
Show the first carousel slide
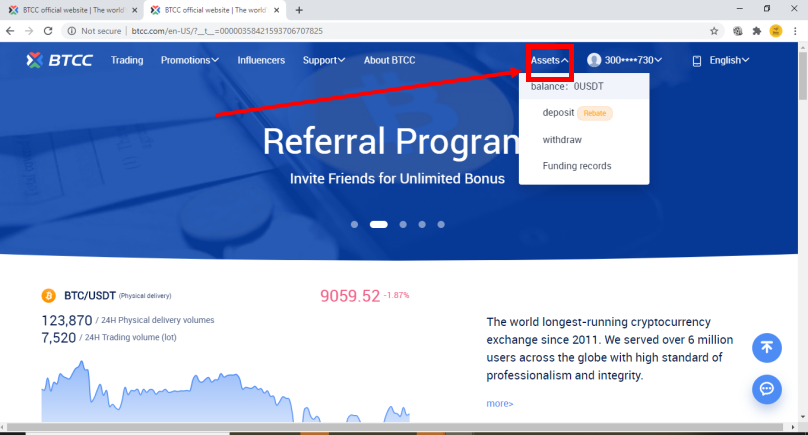354,224
